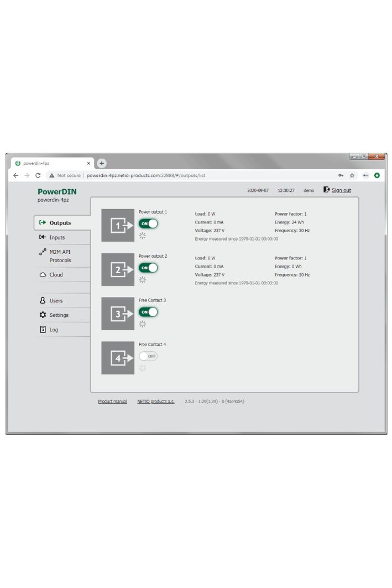Open a new browser tab

click(102, 163)
